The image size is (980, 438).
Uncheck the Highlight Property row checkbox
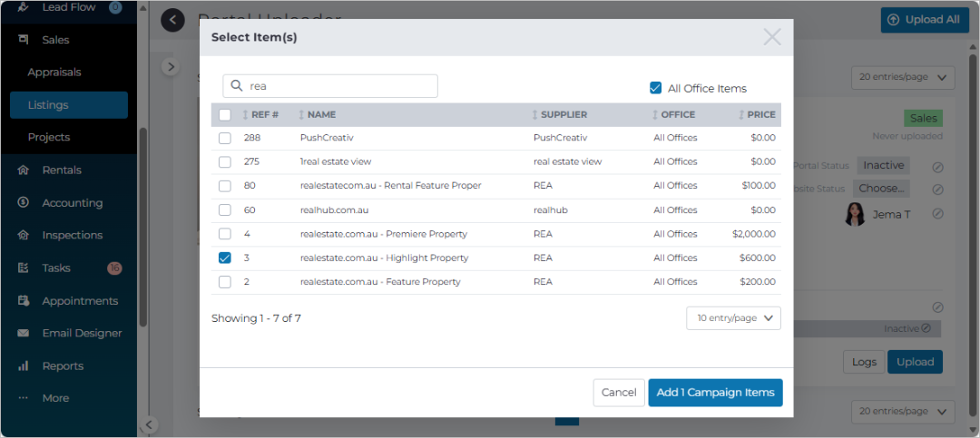click(x=225, y=258)
